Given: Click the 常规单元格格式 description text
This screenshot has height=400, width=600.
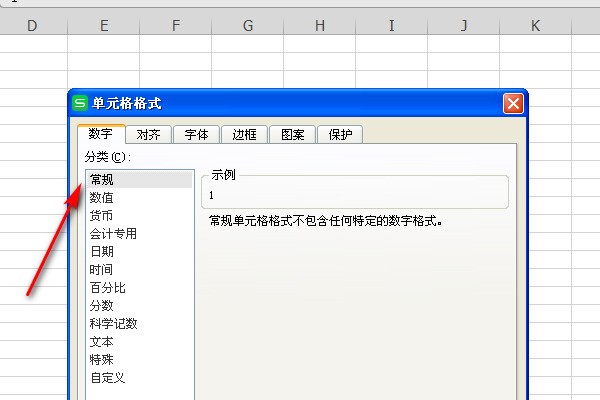Looking at the screenshot, I should pyautogui.click(x=326, y=221).
